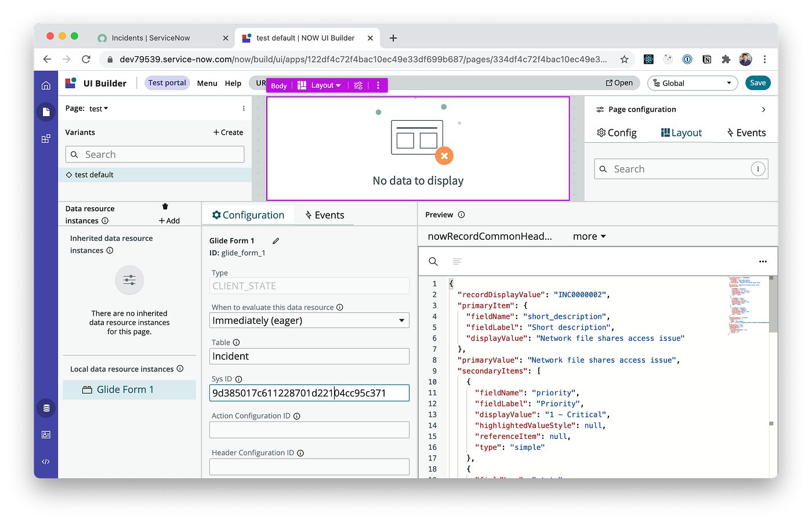Click the search magnifier in Preview panel
Image resolution: width=812 pixels, height=523 pixels.
(x=433, y=261)
